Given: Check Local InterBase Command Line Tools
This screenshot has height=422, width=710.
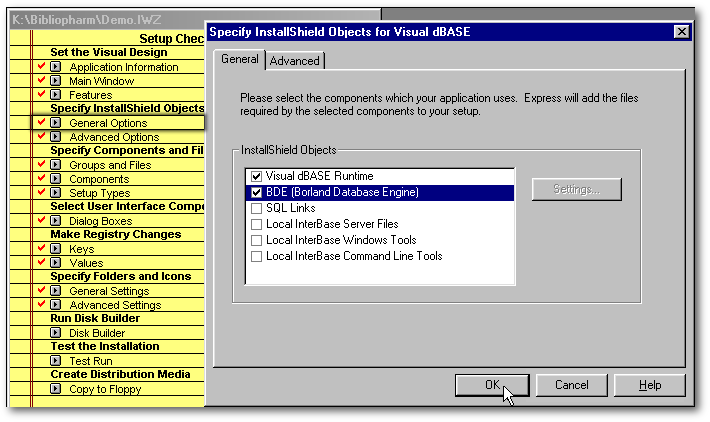Looking at the screenshot, I should [x=256, y=256].
